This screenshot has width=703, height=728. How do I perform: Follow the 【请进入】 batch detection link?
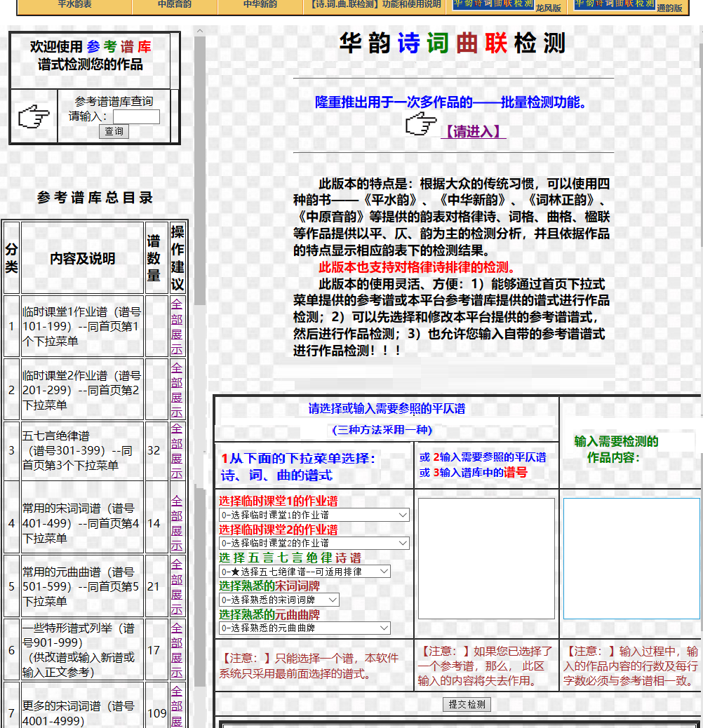point(473,132)
